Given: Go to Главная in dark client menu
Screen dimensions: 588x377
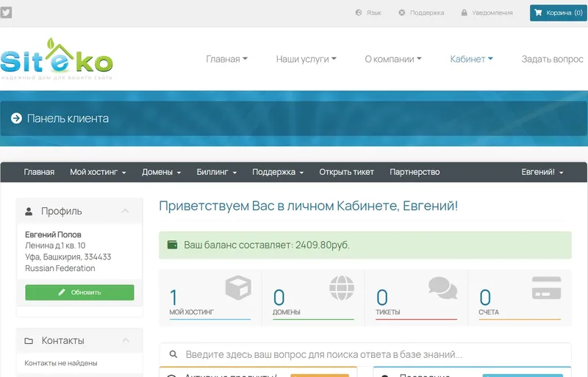Looking at the screenshot, I should pos(39,172).
